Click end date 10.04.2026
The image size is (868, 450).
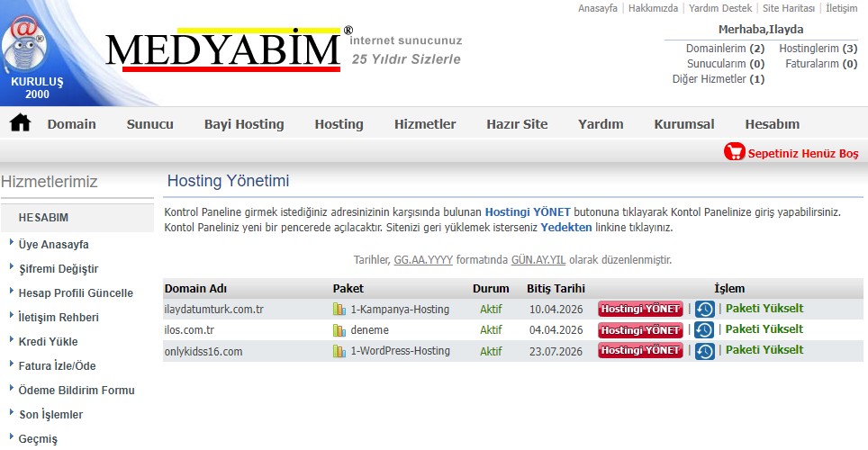click(556, 309)
